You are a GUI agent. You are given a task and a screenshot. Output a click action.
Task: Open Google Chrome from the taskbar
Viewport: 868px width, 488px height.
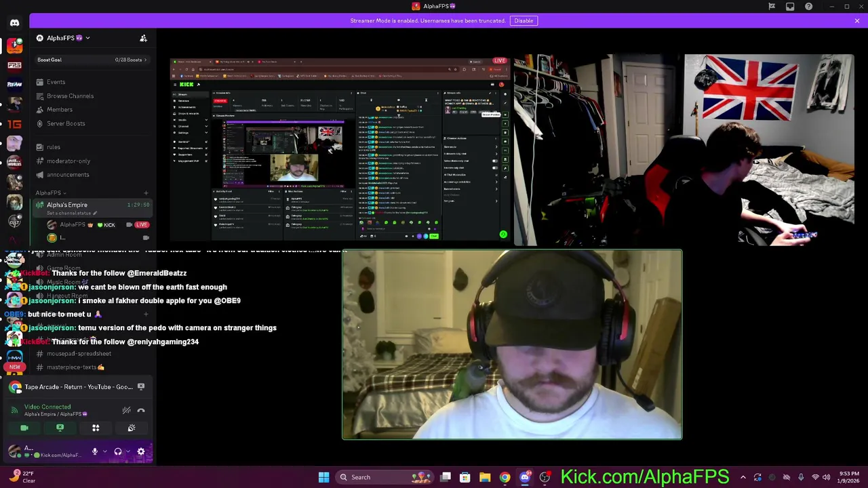click(x=505, y=477)
